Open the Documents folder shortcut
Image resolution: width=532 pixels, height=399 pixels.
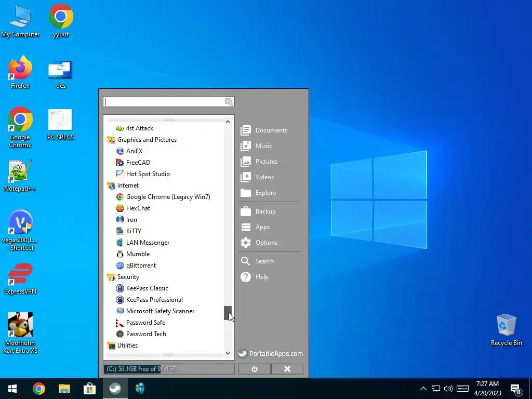pos(264,130)
